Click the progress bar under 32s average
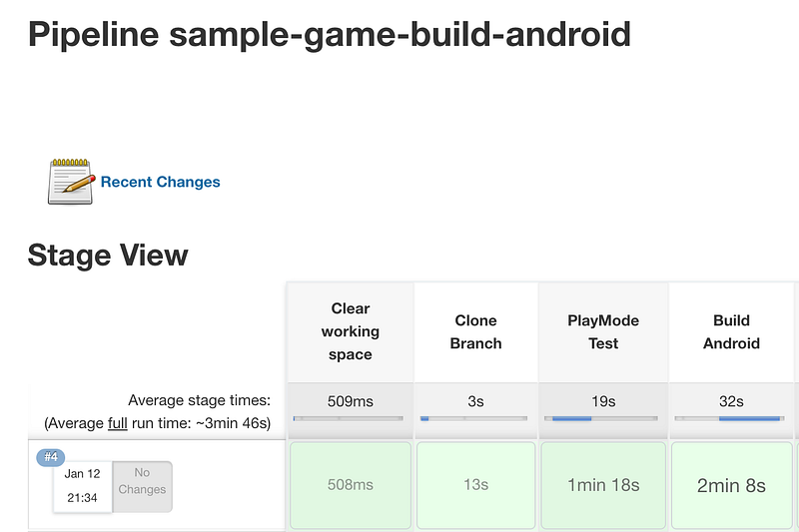The width and height of the screenshot is (799, 532). click(730, 418)
